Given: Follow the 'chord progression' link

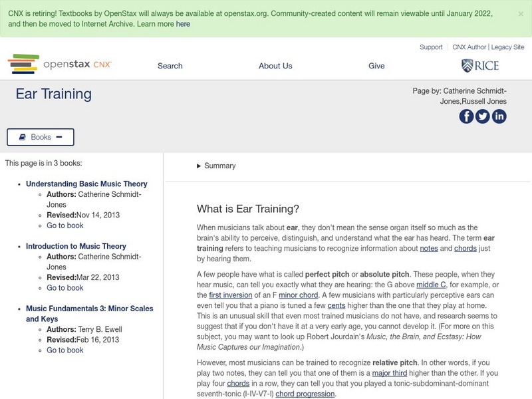Looking at the screenshot, I should click(x=305, y=394).
